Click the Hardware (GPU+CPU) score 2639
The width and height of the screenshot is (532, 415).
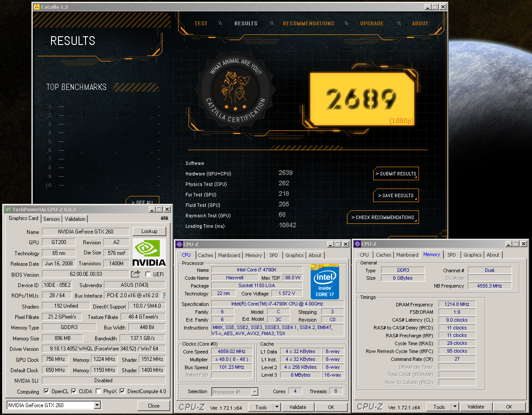(x=286, y=173)
